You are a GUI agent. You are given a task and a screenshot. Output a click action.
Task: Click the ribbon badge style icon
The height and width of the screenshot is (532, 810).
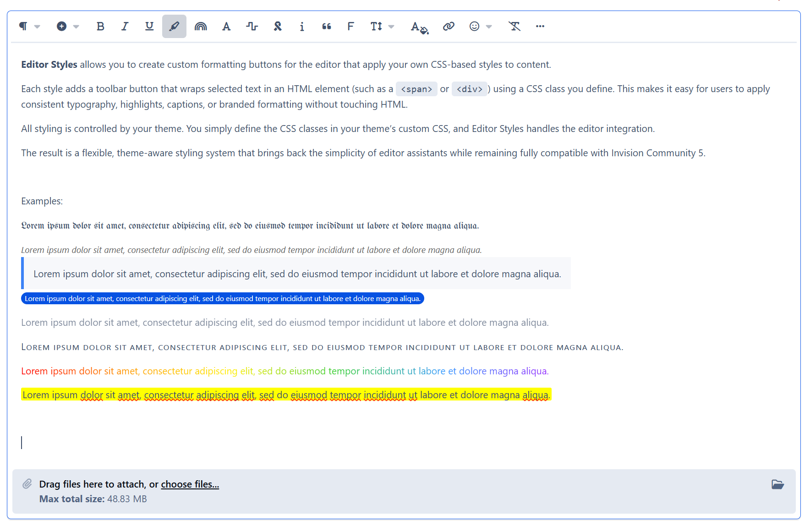pyautogui.click(x=278, y=27)
